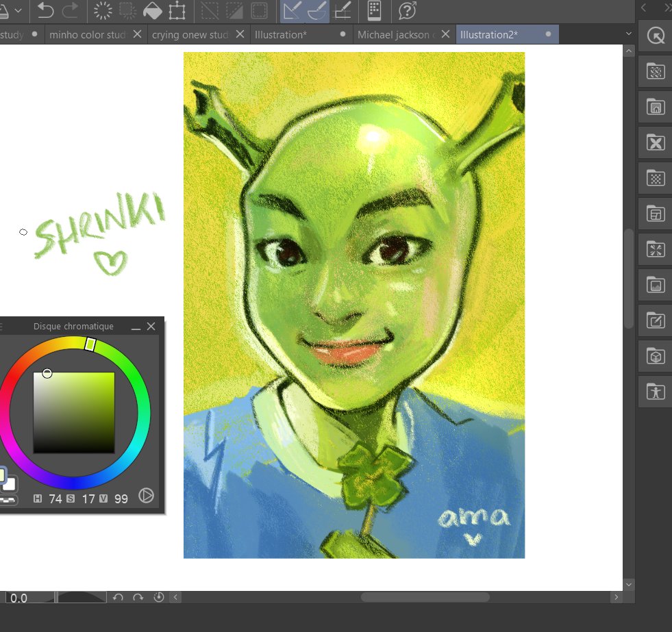This screenshot has height=632, width=672.
Task: Click the Scale/Rotate transform icon
Action: 177,11
